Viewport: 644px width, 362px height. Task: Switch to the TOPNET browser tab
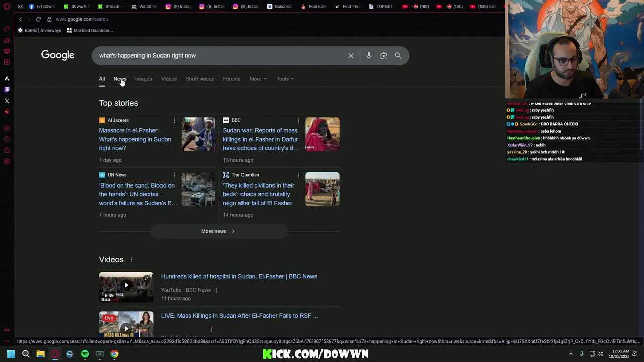tap(381, 7)
